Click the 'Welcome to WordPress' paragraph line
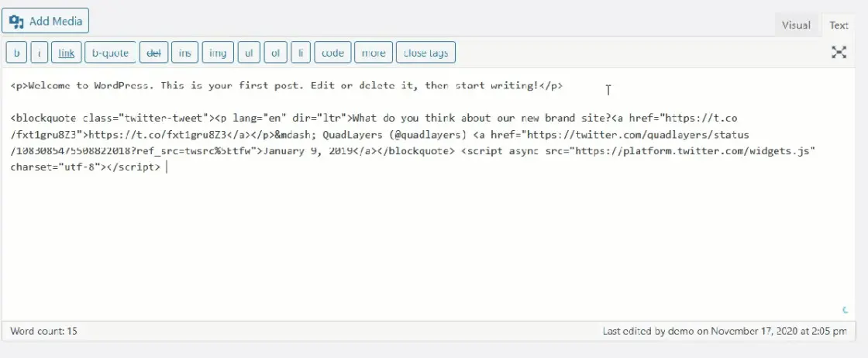Viewport: 868px width, 358px height. coord(287,86)
